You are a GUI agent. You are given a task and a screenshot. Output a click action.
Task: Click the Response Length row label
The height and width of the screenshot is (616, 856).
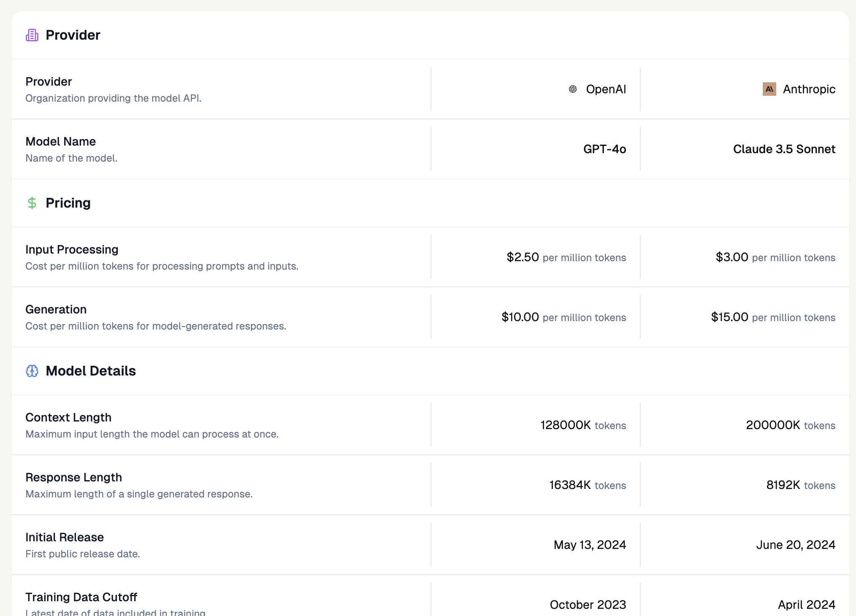click(x=73, y=477)
